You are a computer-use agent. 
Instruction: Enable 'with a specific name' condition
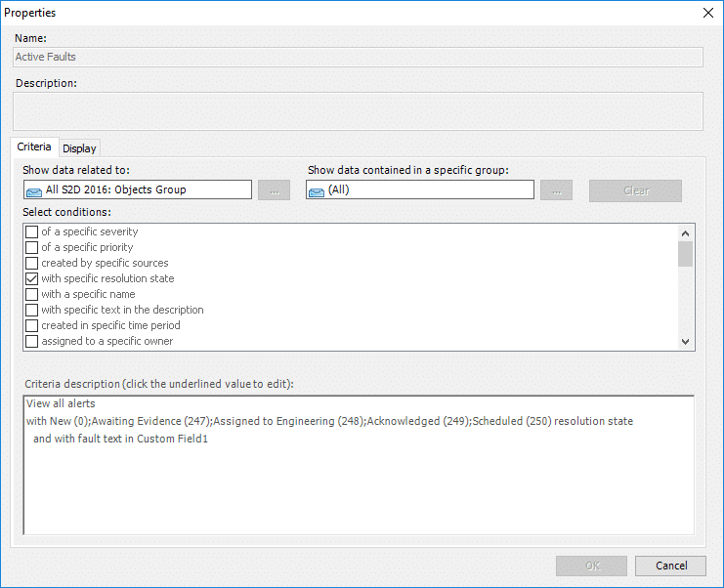click(32, 294)
